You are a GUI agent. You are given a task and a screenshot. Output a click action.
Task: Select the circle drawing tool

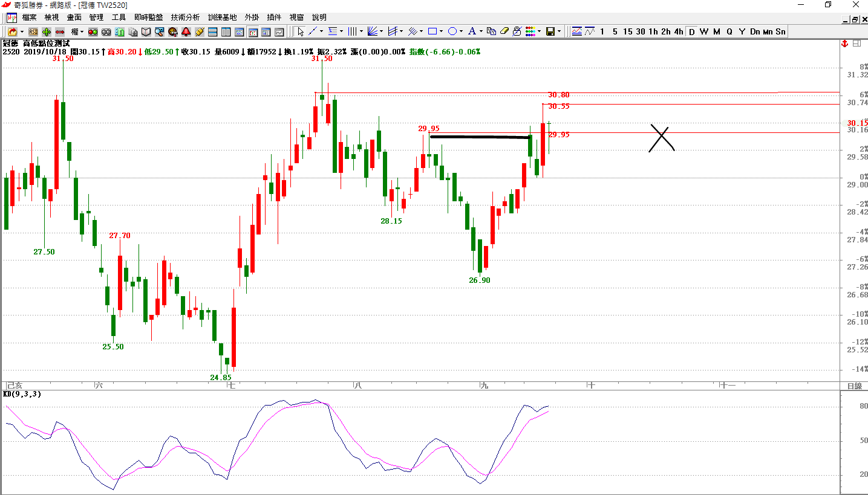(452, 31)
